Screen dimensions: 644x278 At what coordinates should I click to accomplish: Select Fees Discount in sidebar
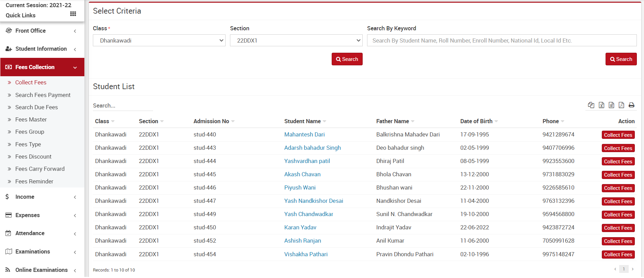pos(33,157)
